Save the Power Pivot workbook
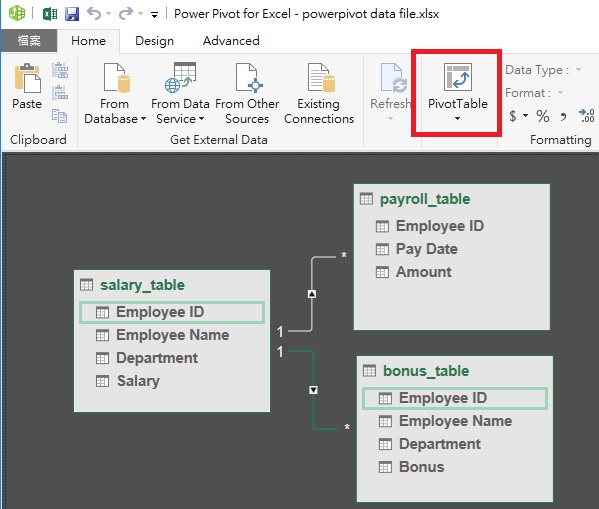Screen dimensions: 599x509 [x=72, y=14]
